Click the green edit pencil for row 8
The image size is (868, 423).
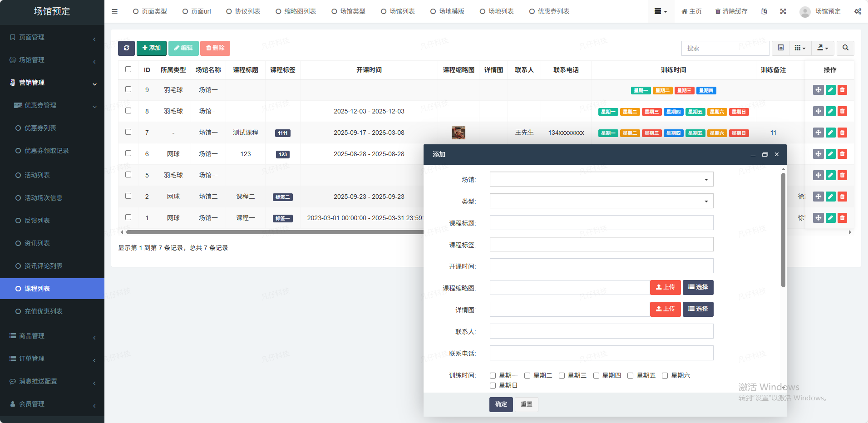pos(830,111)
